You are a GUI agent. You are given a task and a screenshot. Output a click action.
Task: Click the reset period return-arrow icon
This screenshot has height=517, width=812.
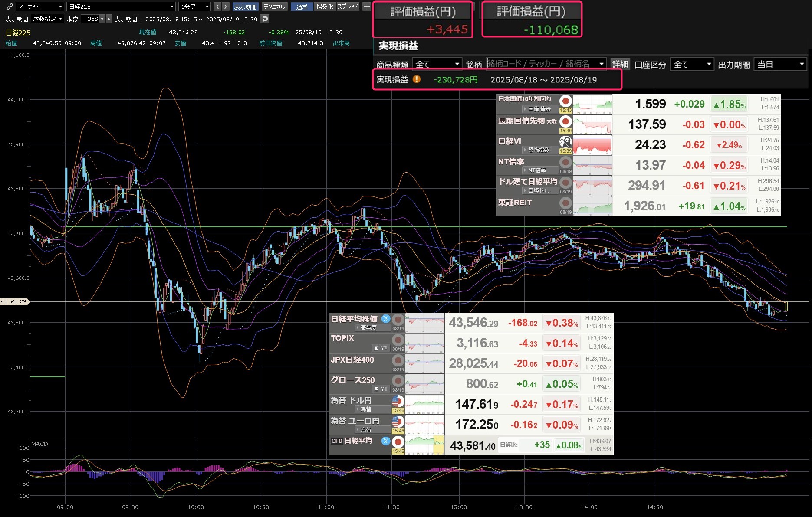[x=265, y=19]
